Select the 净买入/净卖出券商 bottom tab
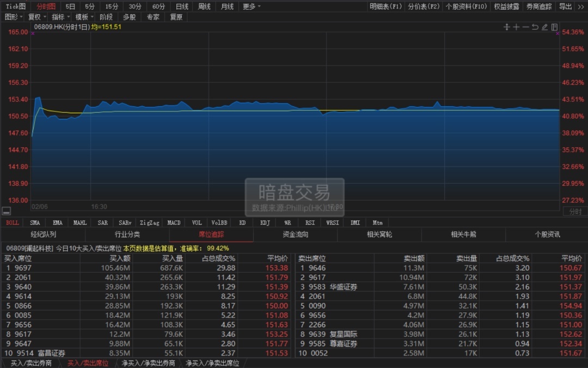588x368 pixels. tap(148, 363)
